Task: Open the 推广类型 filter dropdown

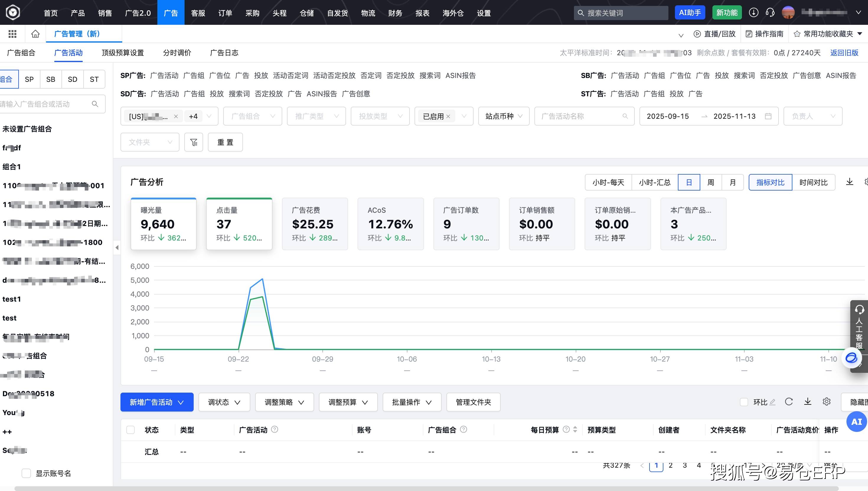Action: point(316,116)
